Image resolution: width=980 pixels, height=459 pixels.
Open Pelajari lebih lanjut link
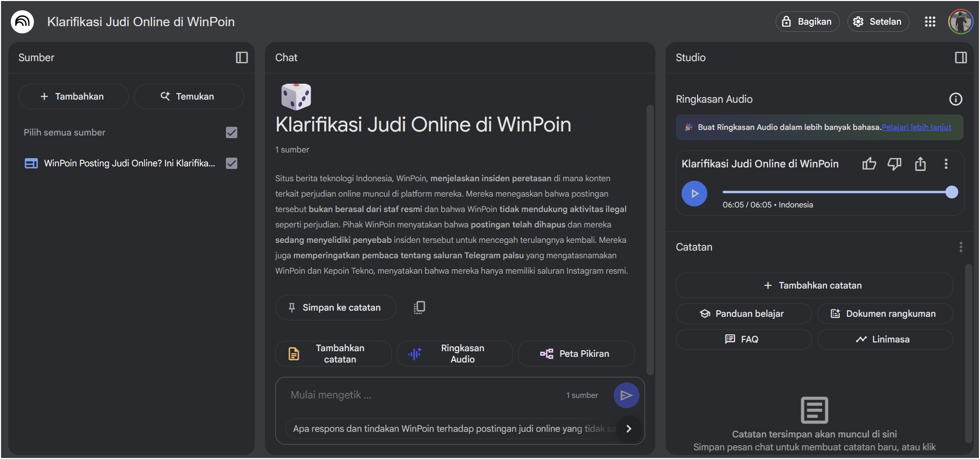916,127
